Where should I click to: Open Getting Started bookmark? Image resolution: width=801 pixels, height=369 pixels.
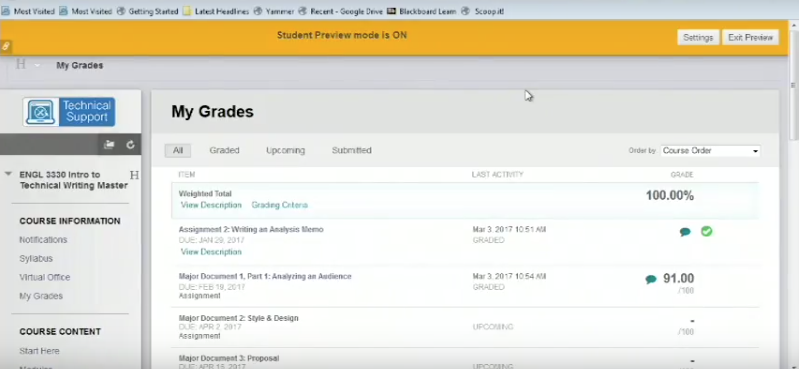click(148, 11)
